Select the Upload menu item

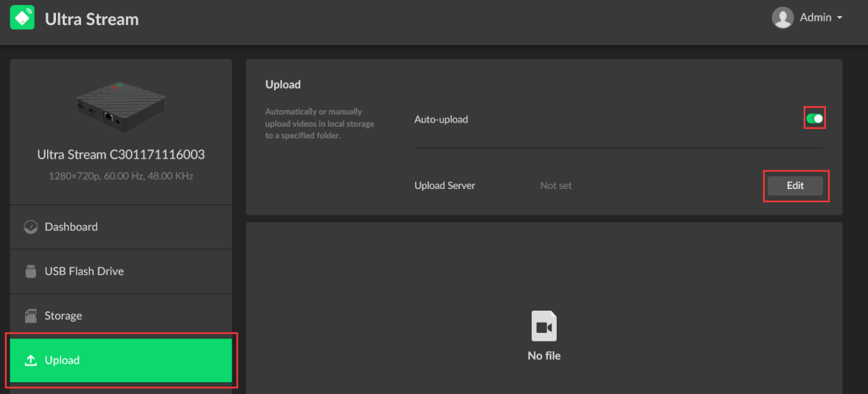[x=121, y=360]
